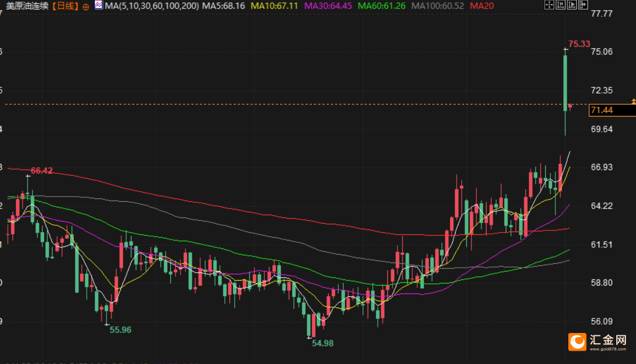Open the MA indicator chart icon
The height and width of the screenshot is (364, 636).
click(x=99, y=5)
